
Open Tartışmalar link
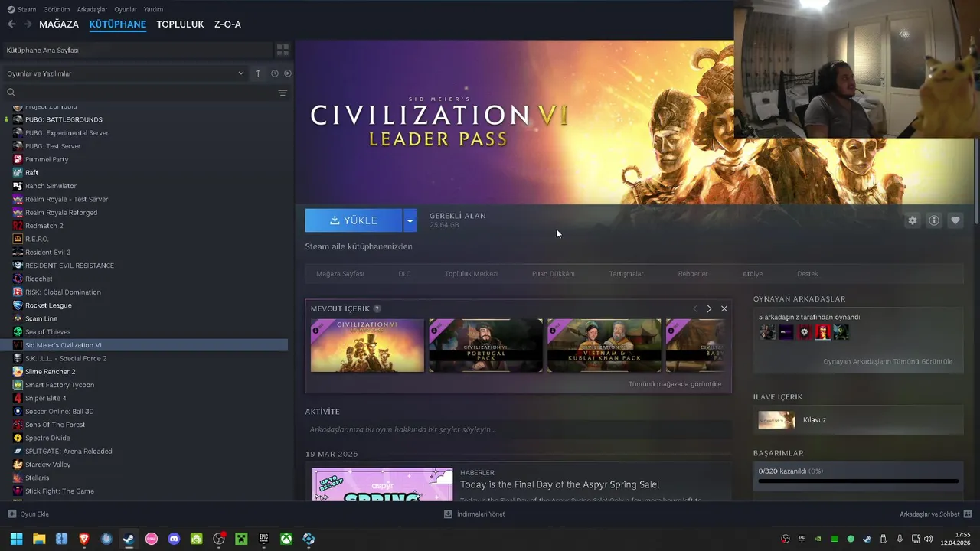tap(626, 273)
